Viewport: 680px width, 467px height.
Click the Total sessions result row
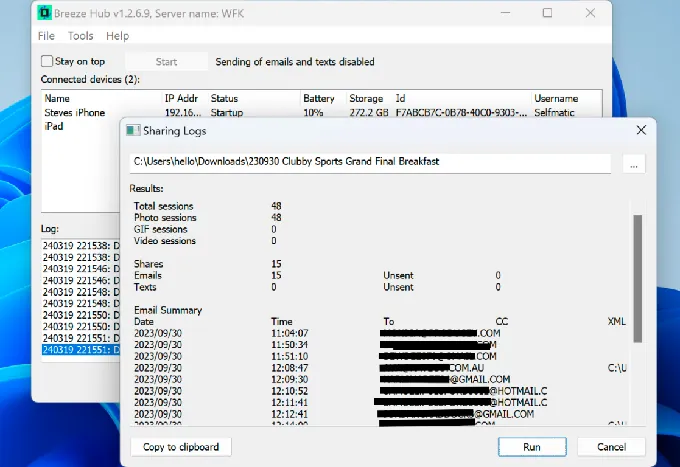pos(207,206)
